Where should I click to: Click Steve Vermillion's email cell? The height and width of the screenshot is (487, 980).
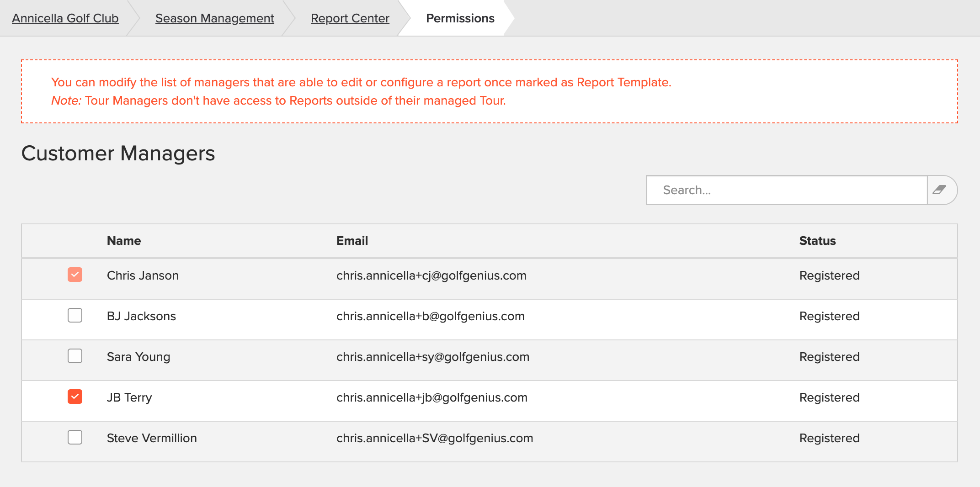[x=435, y=438]
